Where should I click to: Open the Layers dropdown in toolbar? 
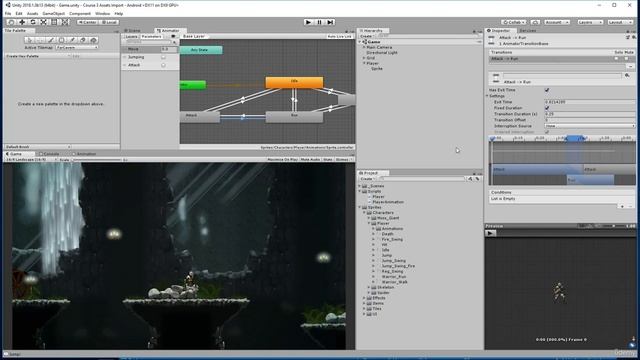(x=590, y=22)
